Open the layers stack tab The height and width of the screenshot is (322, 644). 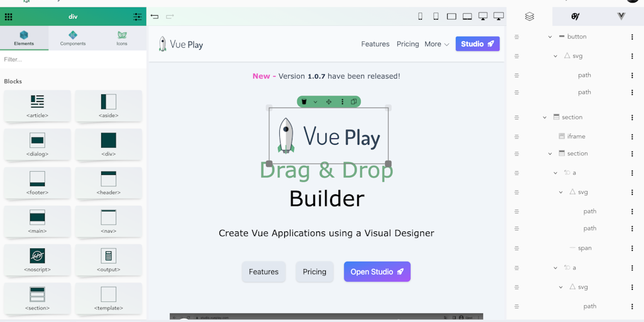[530, 16]
